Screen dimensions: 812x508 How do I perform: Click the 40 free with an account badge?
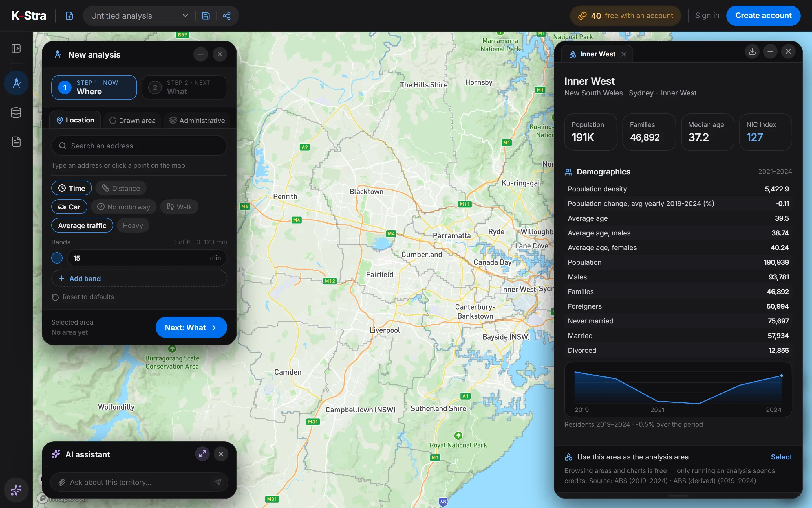625,16
